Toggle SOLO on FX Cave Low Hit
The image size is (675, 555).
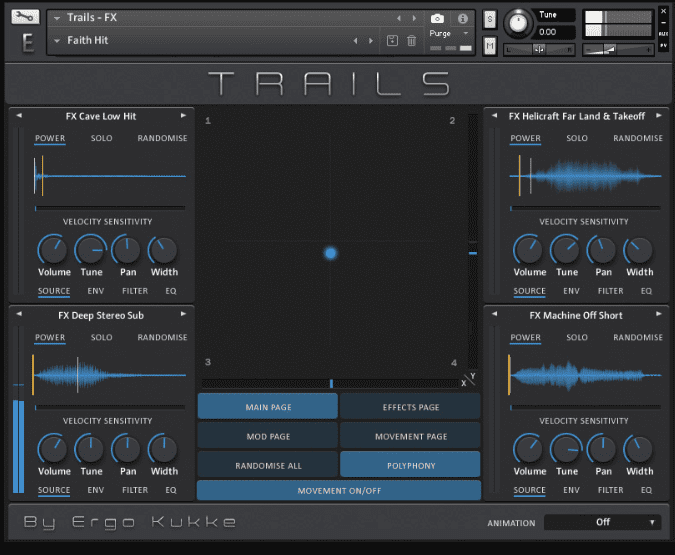point(102,138)
